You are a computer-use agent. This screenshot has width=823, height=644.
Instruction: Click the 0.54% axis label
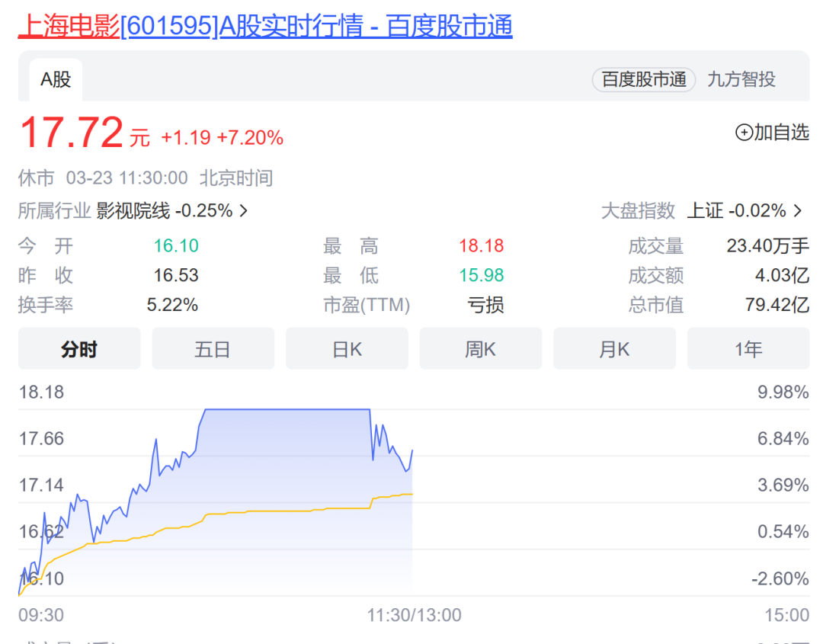[x=783, y=532]
